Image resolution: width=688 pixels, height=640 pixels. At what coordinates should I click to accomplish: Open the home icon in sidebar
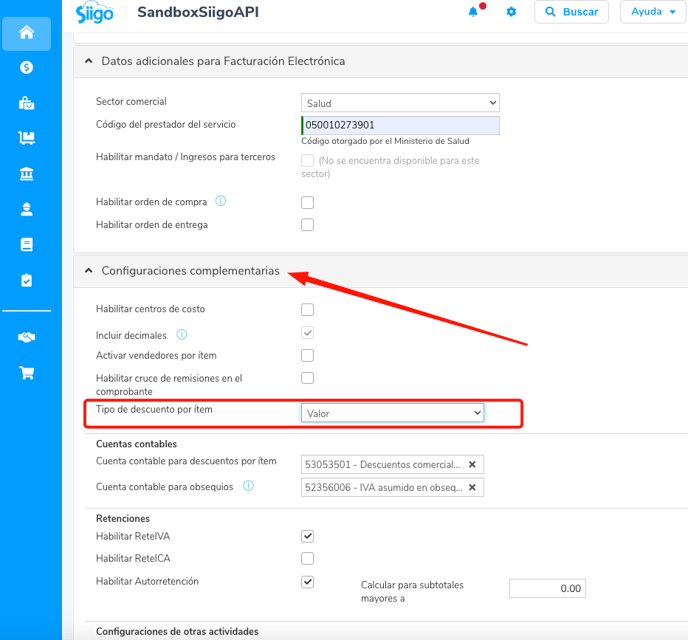[x=26, y=33]
